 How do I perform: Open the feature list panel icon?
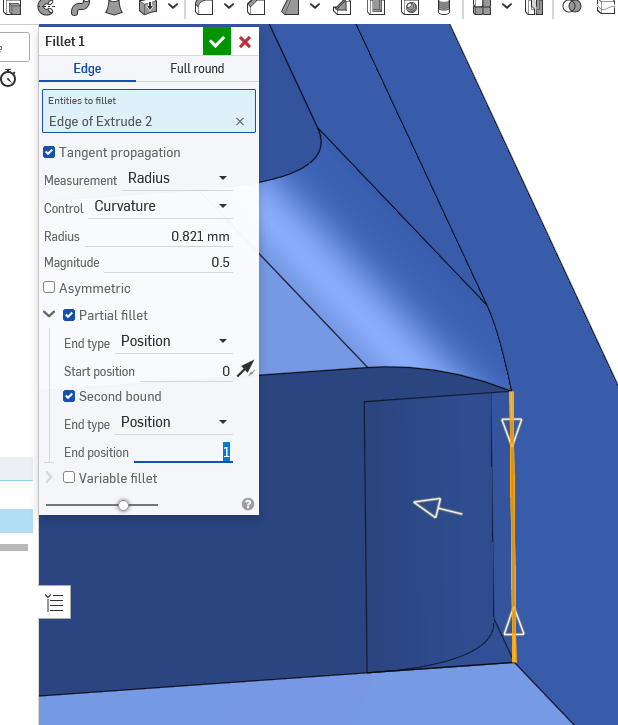pyautogui.click(x=55, y=602)
